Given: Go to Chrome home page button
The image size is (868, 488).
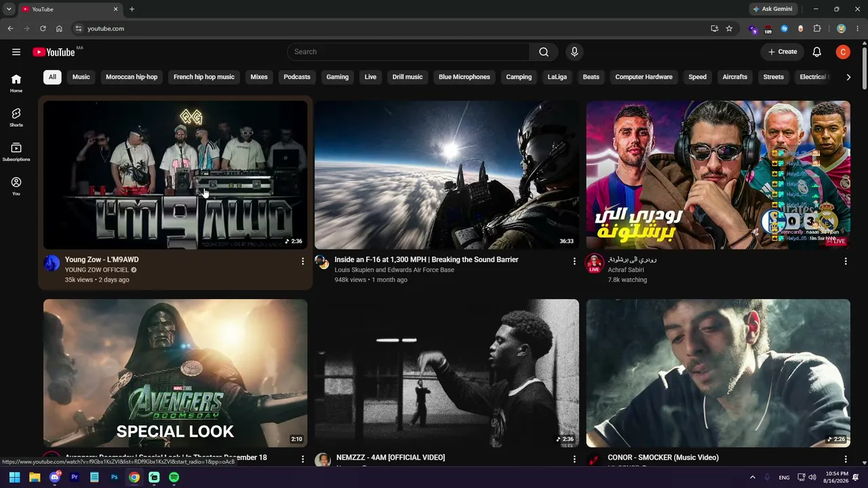Looking at the screenshot, I should coord(59,28).
